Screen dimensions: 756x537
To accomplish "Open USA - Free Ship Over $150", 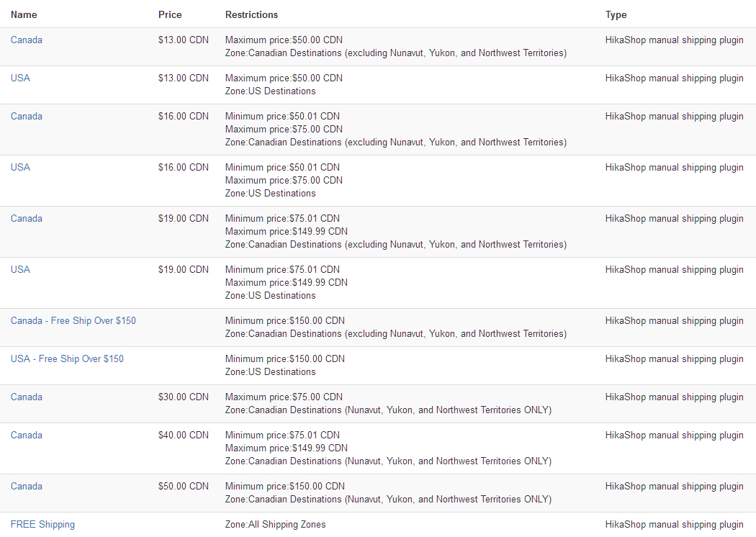I will pyautogui.click(x=67, y=359).
